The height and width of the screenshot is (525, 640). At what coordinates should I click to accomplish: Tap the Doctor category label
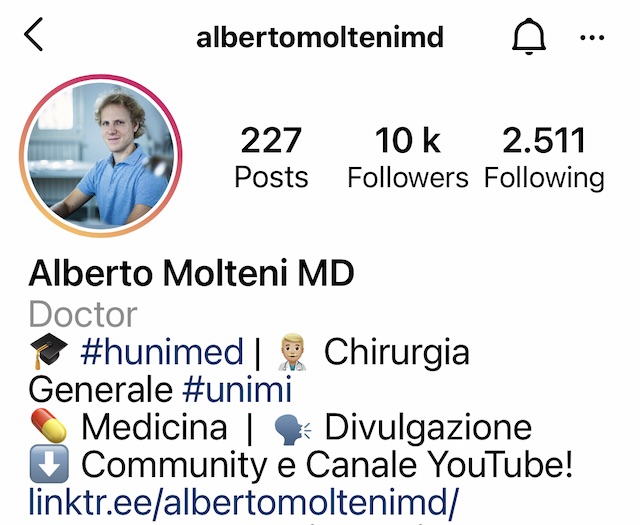83,314
